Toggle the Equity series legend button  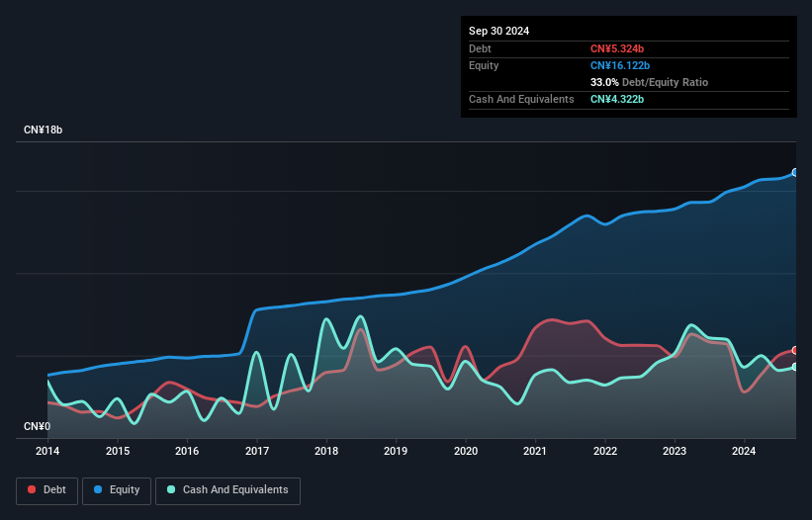coord(117,490)
